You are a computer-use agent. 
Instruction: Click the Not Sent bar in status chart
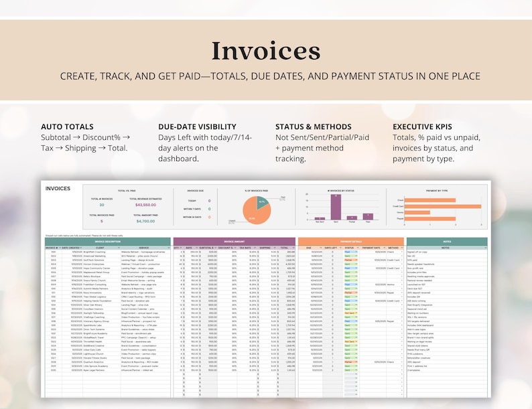pos(320,219)
